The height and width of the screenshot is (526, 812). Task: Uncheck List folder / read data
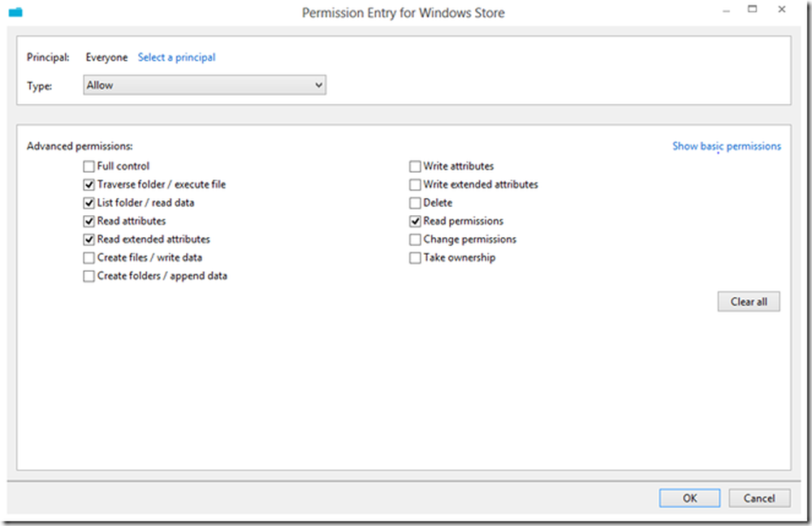click(x=89, y=203)
